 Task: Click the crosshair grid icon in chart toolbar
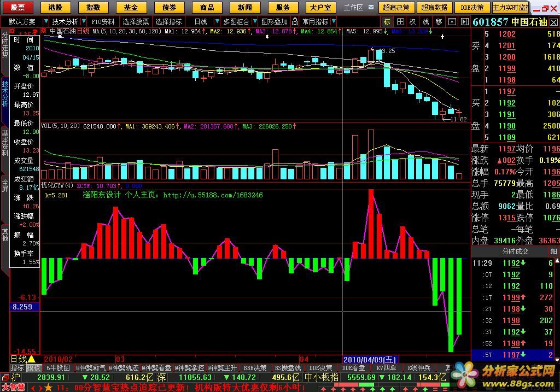400,21
